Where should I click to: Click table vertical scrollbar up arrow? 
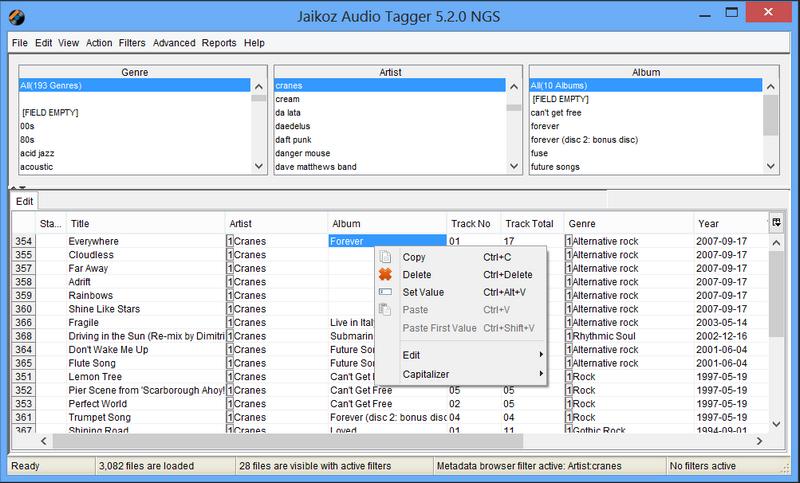click(776, 243)
